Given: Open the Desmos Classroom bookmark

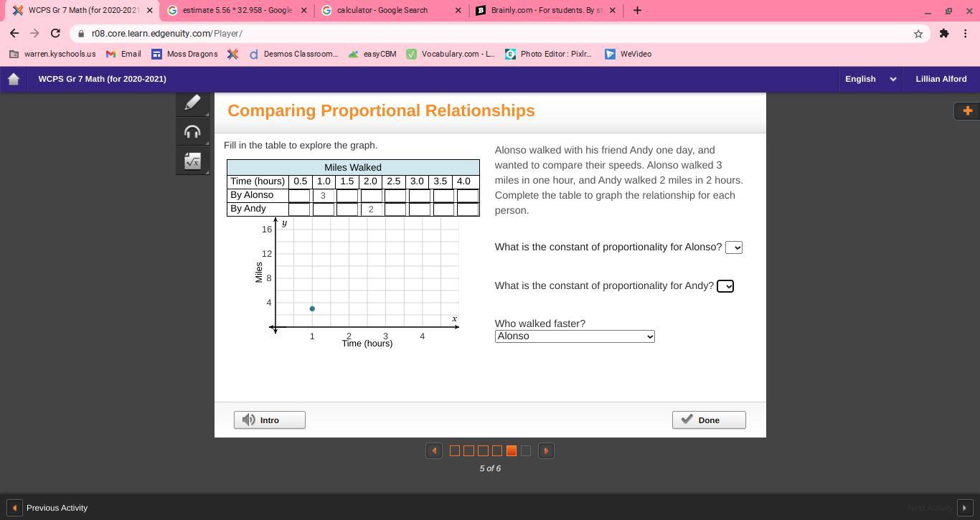Looking at the screenshot, I should click(x=293, y=54).
